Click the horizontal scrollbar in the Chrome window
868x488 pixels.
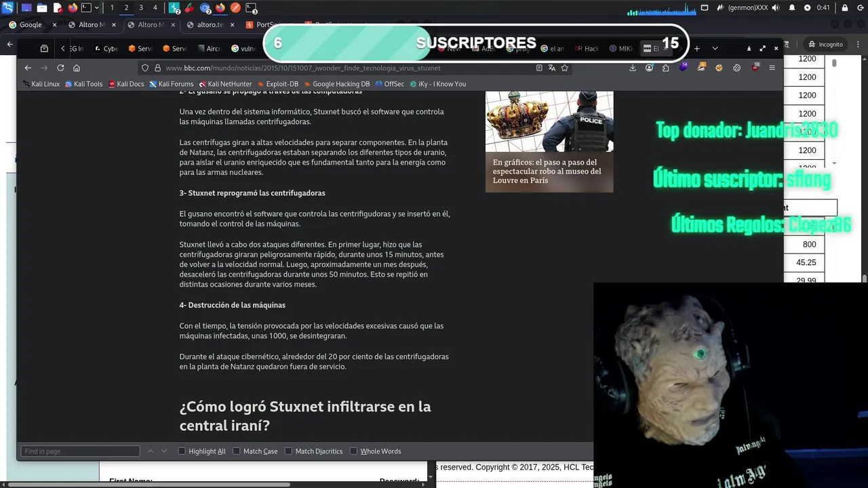[x=149, y=485]
